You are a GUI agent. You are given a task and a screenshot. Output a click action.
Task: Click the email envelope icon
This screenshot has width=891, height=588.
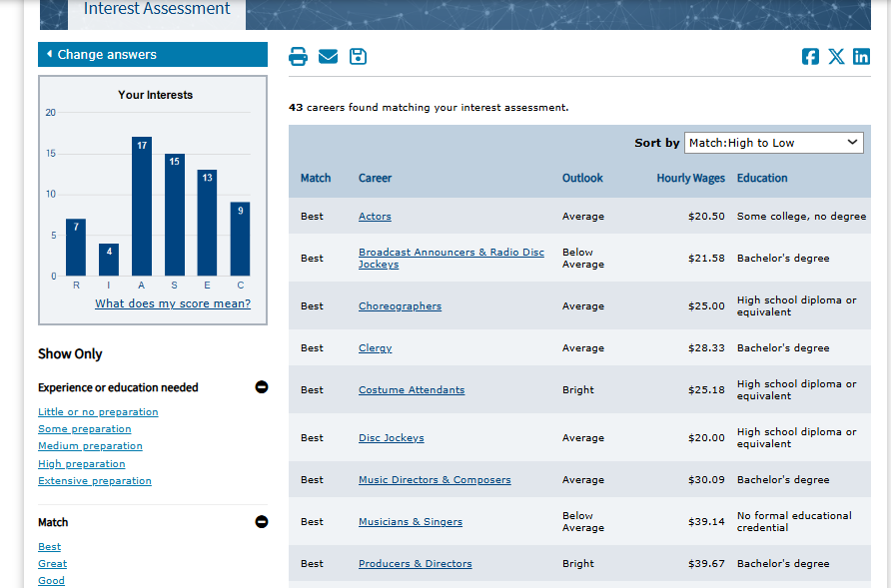click(328, 57)
